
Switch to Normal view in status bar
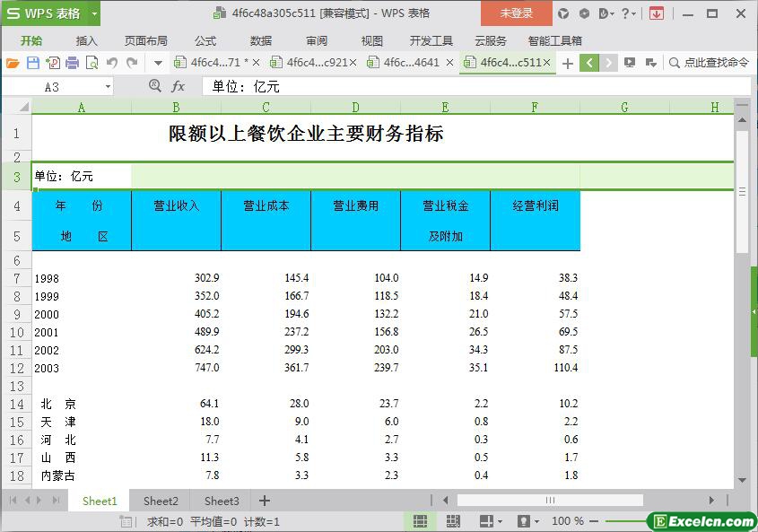(x=420, y=521)
